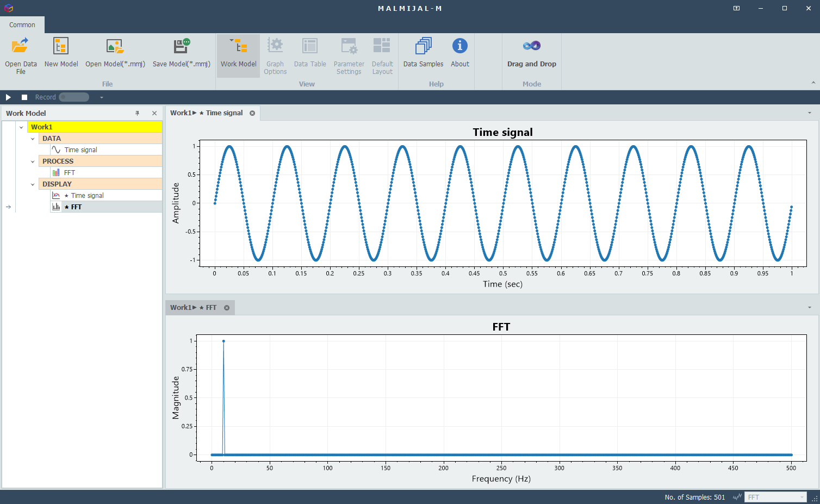Click the FFT chart title
The image size is (820, 504).
point(501,327)
